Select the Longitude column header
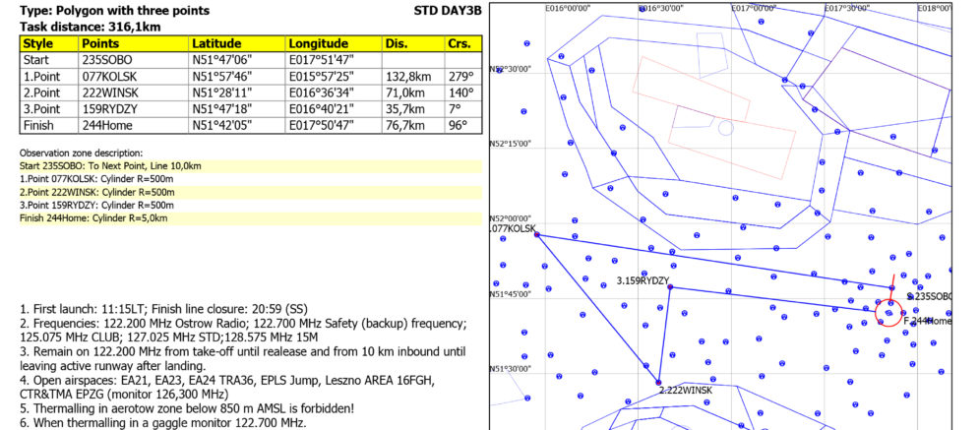 319,44
